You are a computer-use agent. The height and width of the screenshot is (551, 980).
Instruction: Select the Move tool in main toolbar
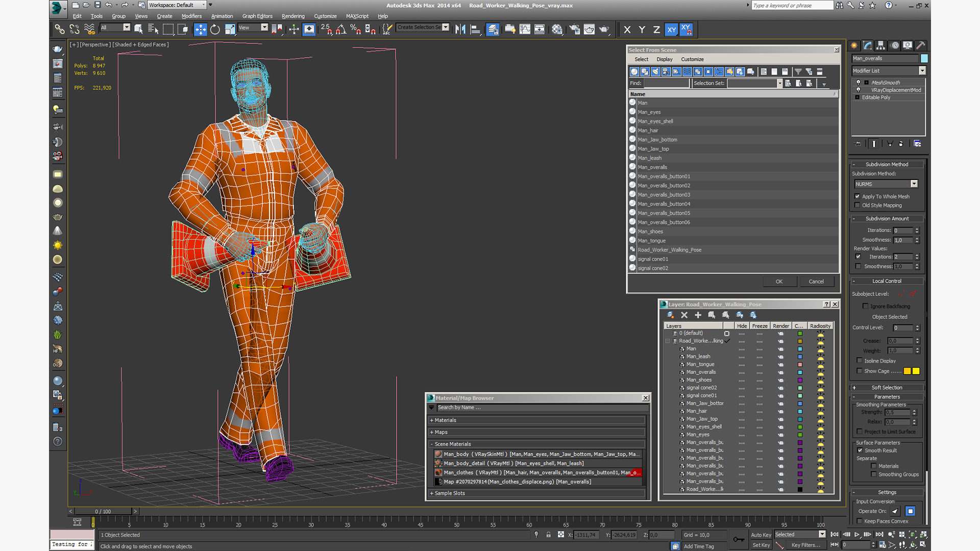[x=200, y=30]
